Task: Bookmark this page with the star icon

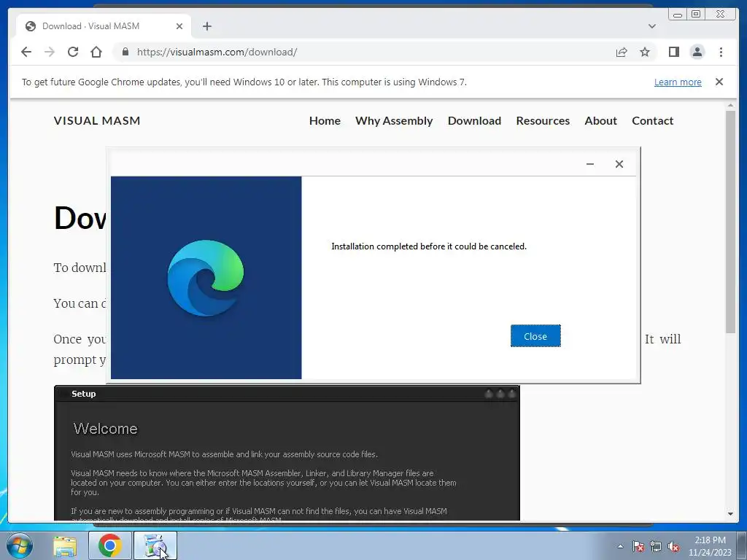Action: (x=645, y=52)
